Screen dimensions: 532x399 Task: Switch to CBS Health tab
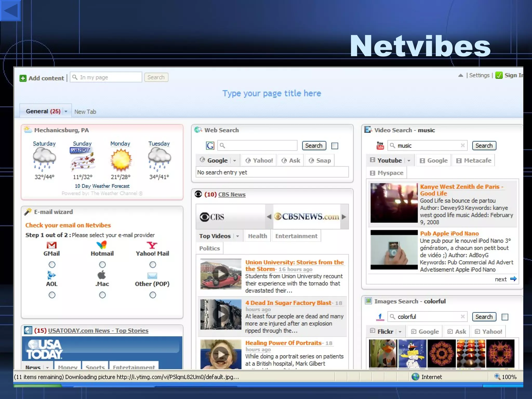pos(257,236)
